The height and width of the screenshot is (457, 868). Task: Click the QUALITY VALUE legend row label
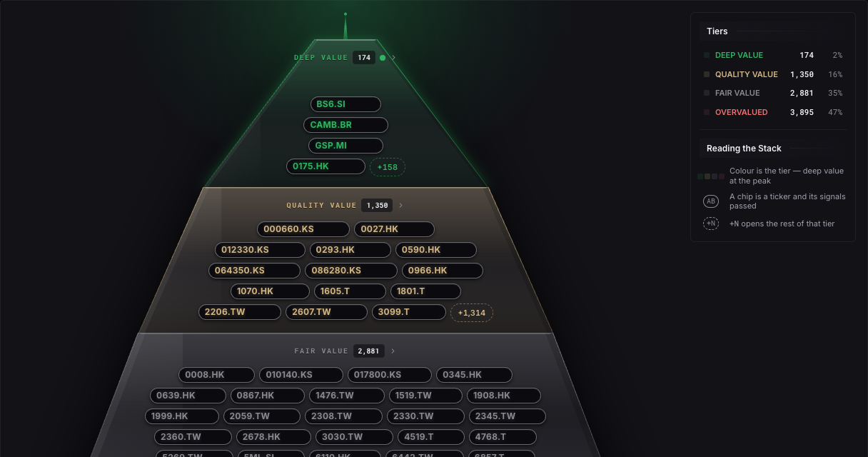click(747, 74)
